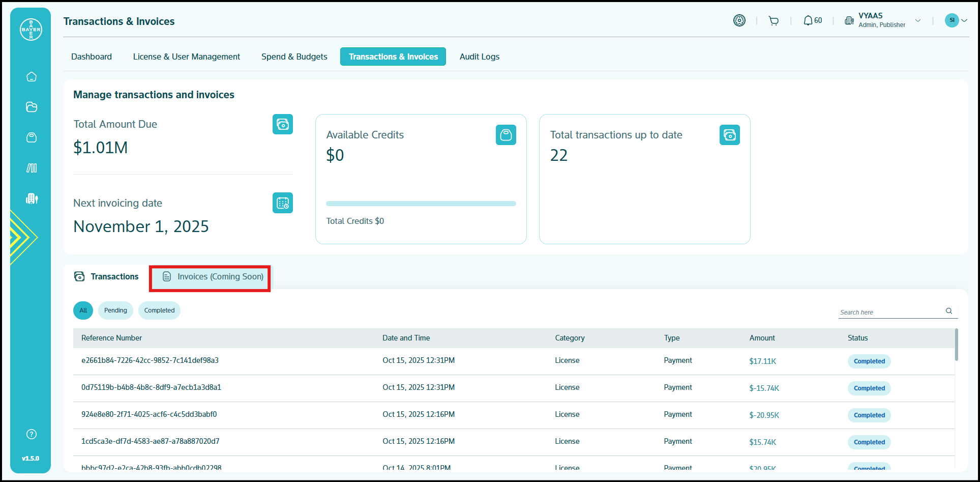View notifications via the bell icon
980x482 pixels.
pyautogui.click(x=808, y=21)
